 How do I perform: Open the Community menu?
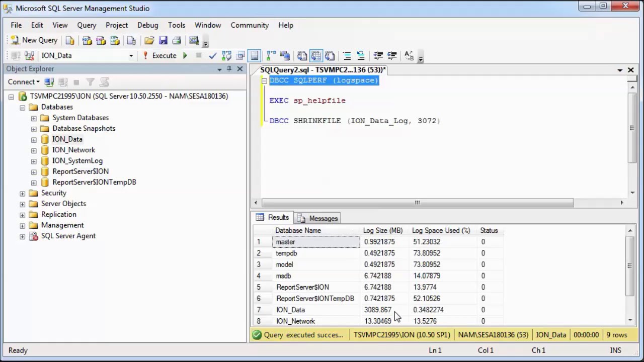pyautogui.click(x=250, y=25)
